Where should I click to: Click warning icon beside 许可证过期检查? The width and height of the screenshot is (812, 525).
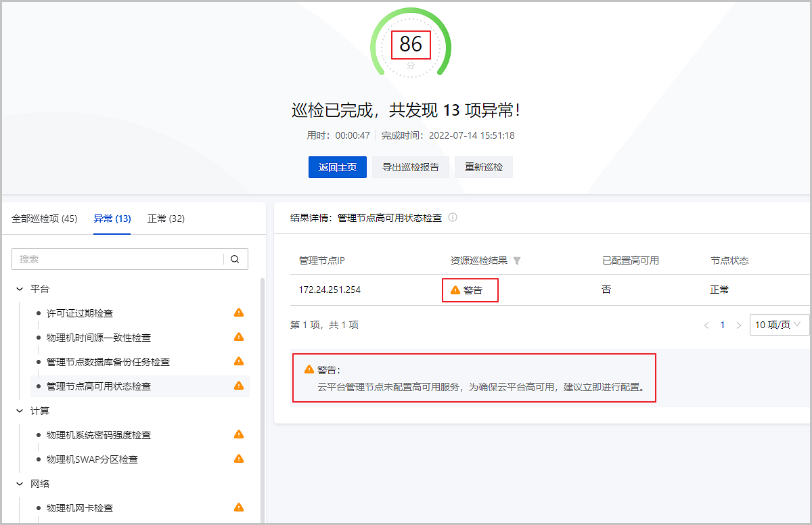[x=238, y=313]
